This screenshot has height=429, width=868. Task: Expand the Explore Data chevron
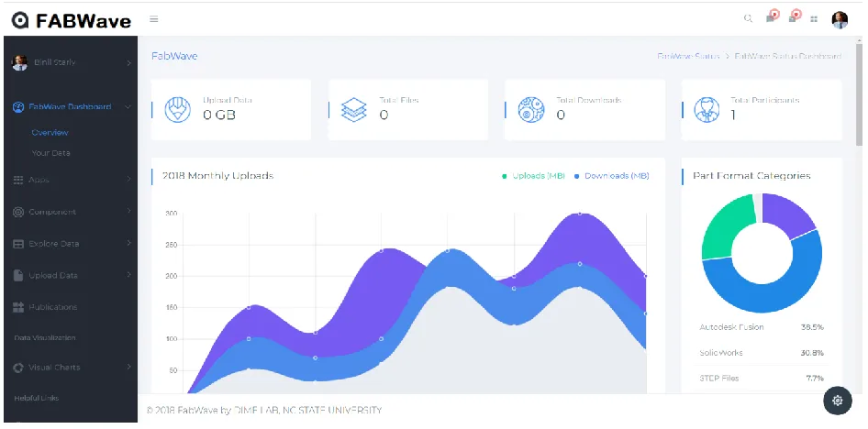(x=128, y=243)
